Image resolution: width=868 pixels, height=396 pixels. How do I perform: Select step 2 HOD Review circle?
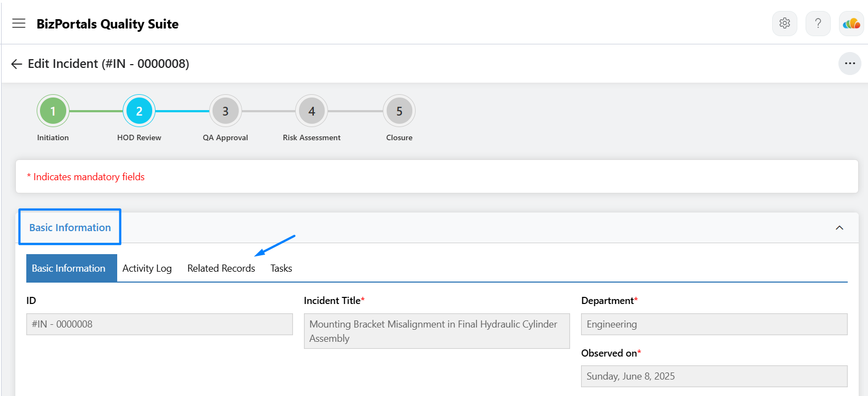pos(139,111)
